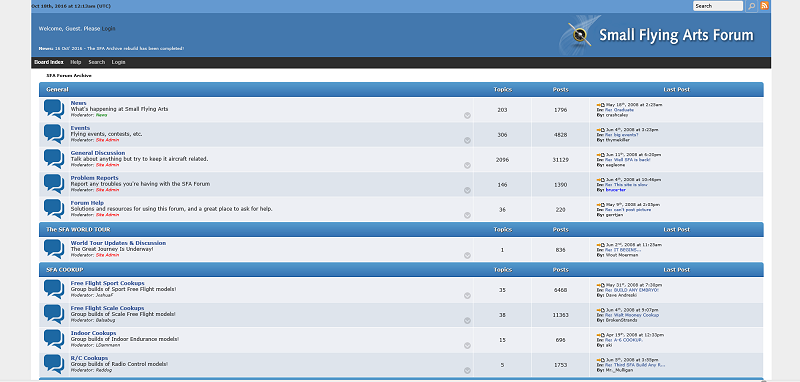Open Login in the navigation bar
800x382 pixels.
click(x=118, y=62)
